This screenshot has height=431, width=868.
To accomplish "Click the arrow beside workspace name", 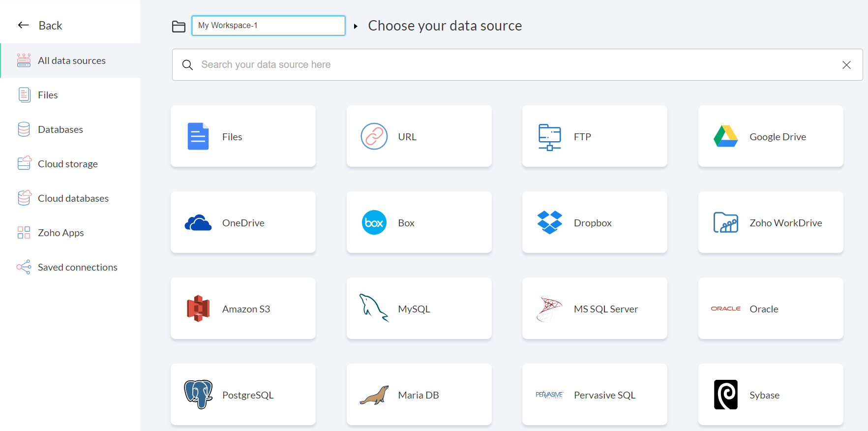I will (x=356, y=26).
